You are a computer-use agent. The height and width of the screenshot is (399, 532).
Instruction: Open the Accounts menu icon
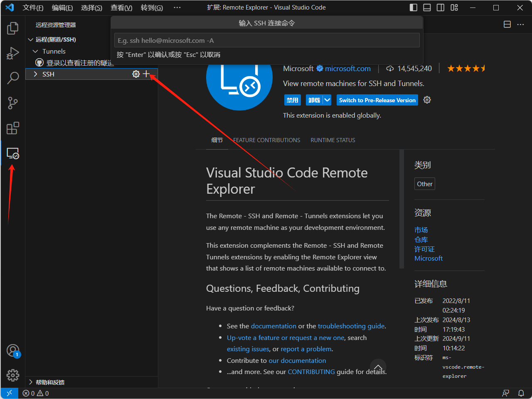(13, 351)
